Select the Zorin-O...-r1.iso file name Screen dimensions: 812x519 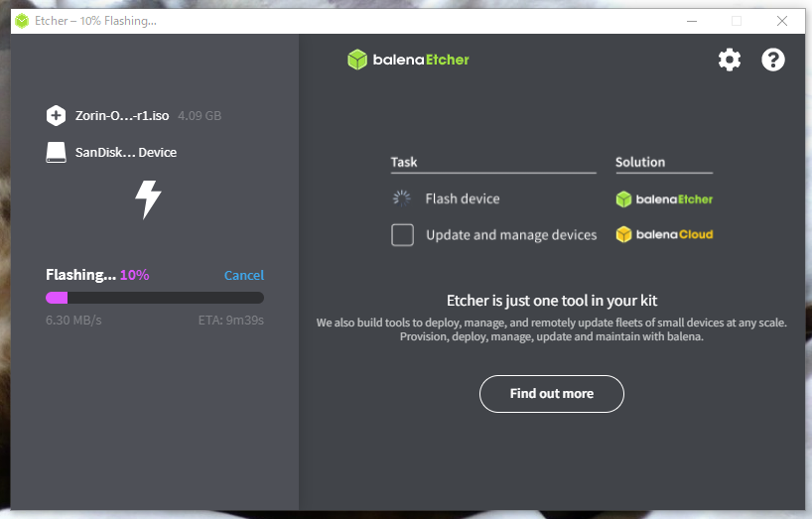coord(122,115)
